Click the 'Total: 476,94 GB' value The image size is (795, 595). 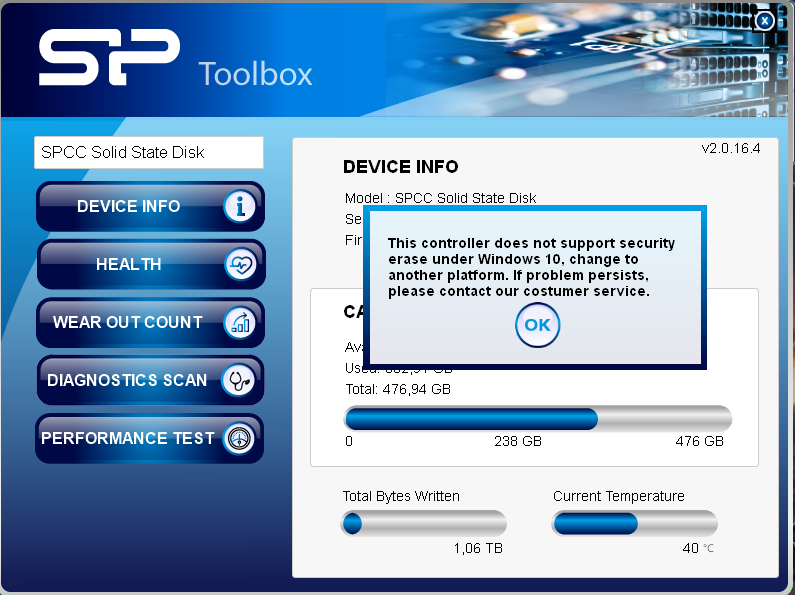tap(398, 389)
